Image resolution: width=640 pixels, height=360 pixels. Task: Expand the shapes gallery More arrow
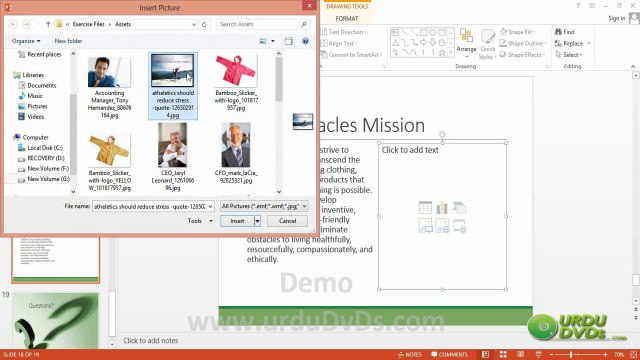[451, 53]
